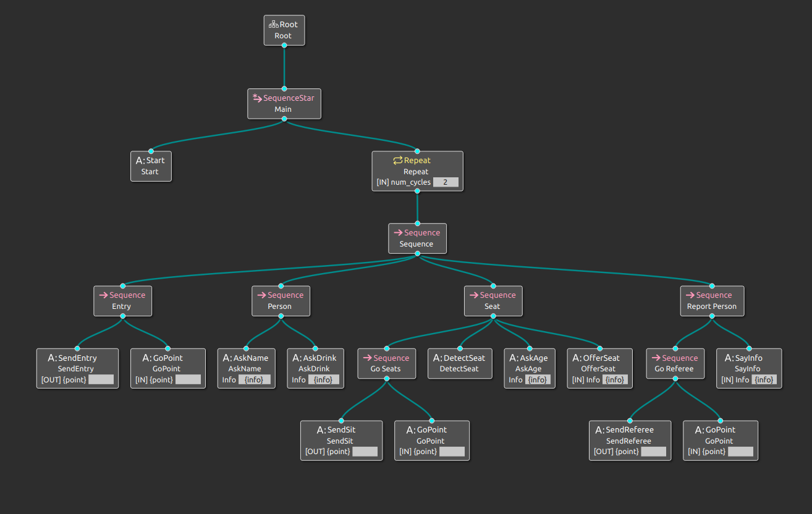Viewport: 812px width, 514px height.
Task: Select the OfferSeat action node
Action: pyautogui.click(x=599, y=368)
